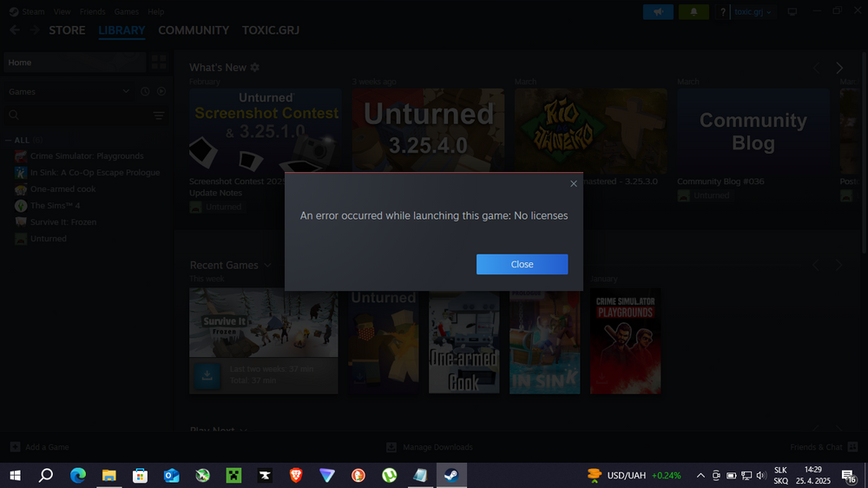Click the announcements megaphone icon

pyautogui.click(x=658, y=11)
